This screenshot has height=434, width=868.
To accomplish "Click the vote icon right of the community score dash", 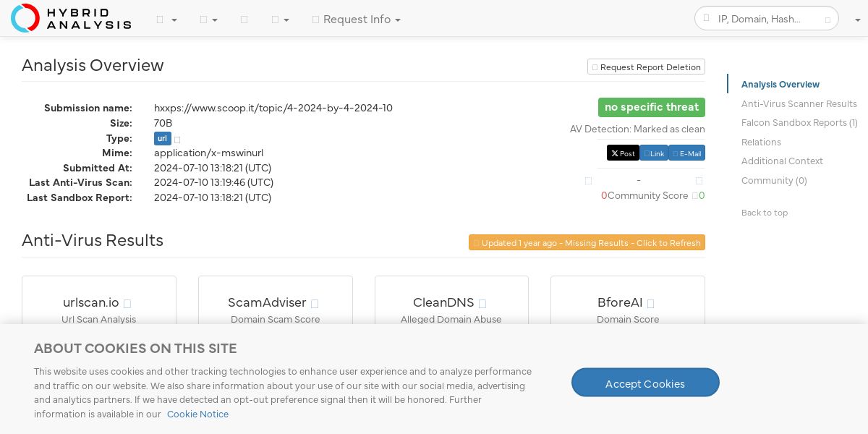I will point(699,181).
